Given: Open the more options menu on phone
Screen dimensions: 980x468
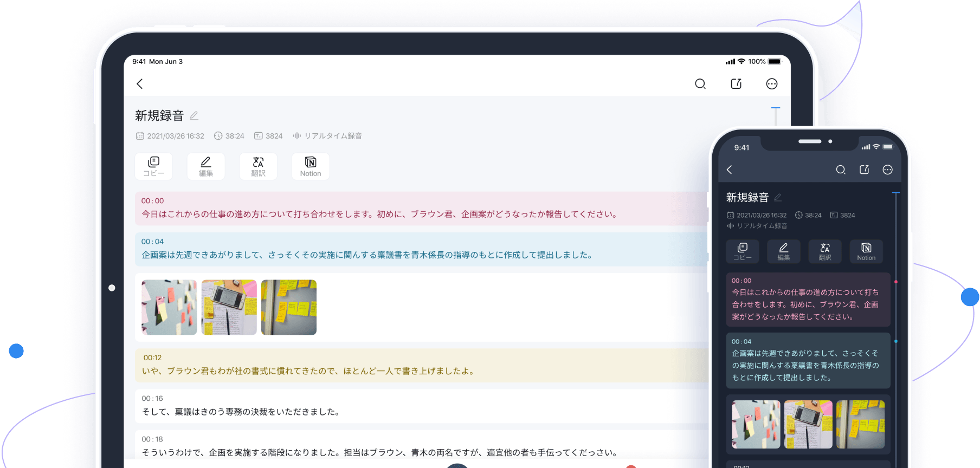Looking at the screenshot, I should pyautogui.click(x=887, y=170).
